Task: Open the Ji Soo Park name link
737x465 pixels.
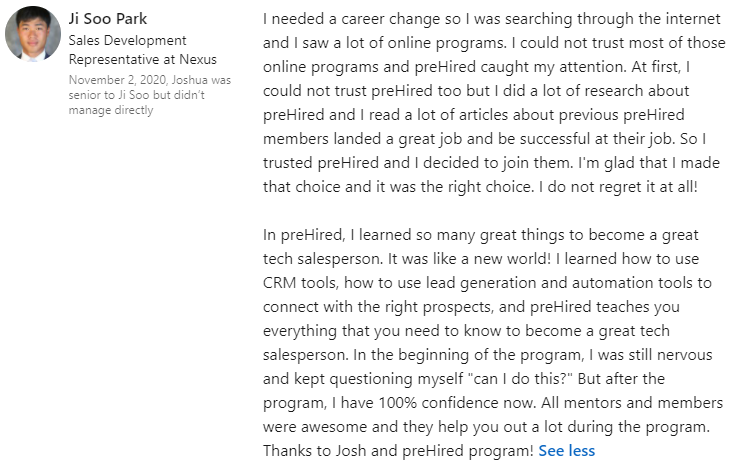Action: tap(107, 19)
